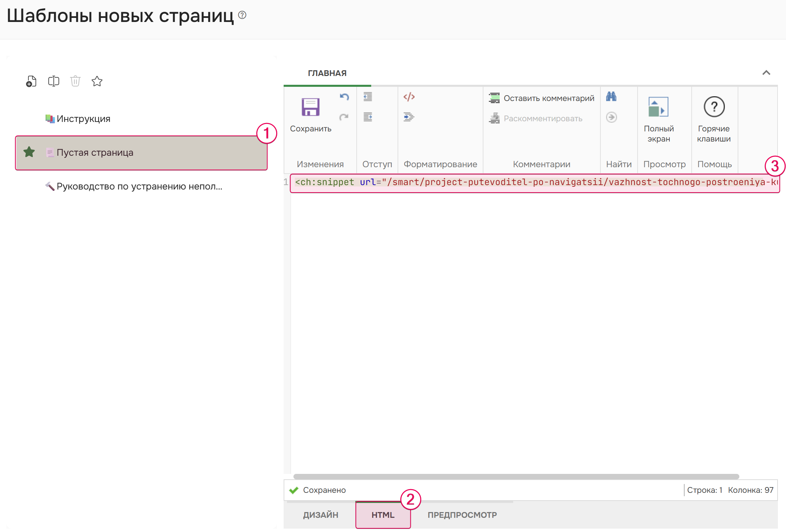Switch to the ДИЗАЙН tab
Screen dimensions: 786x532
pyautogui.click(x=320, y=515)
